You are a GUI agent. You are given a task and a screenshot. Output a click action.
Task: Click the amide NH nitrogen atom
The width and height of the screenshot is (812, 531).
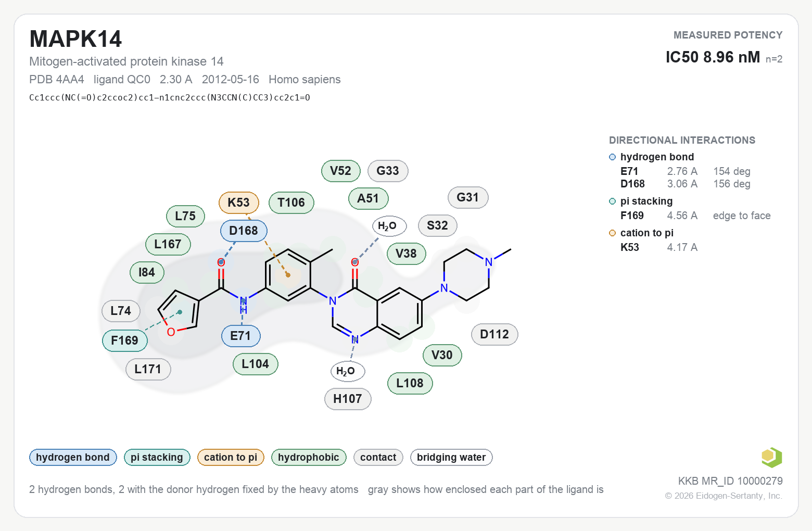coord(243,301)
